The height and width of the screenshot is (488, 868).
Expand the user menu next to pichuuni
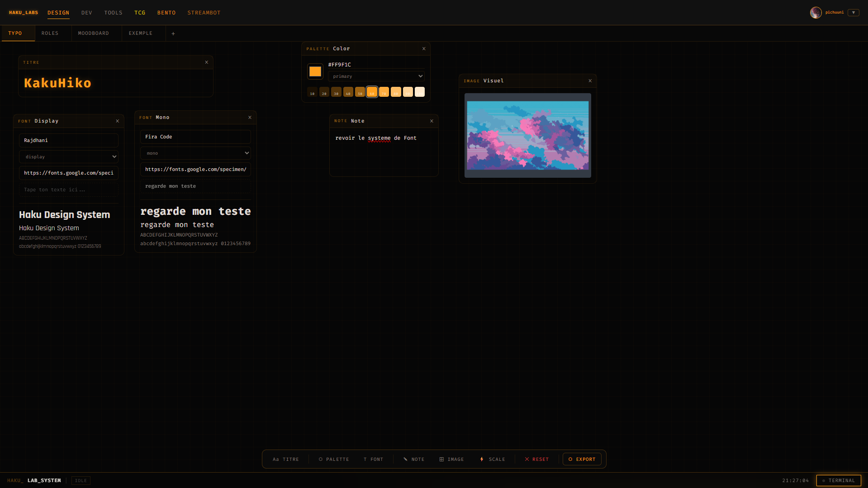pyautogui.click(x=854, y=12)
